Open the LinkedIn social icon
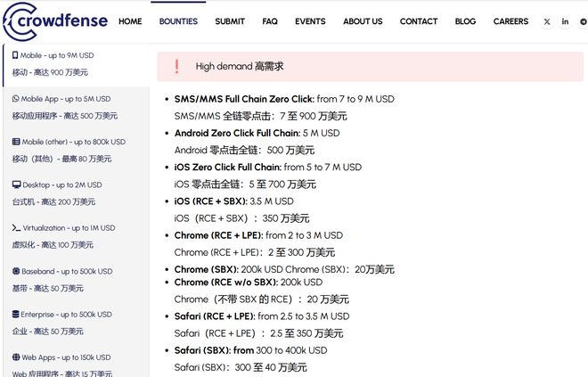Image resolution: width=588 pixels, height=377 pixels. tap(565, 21)
